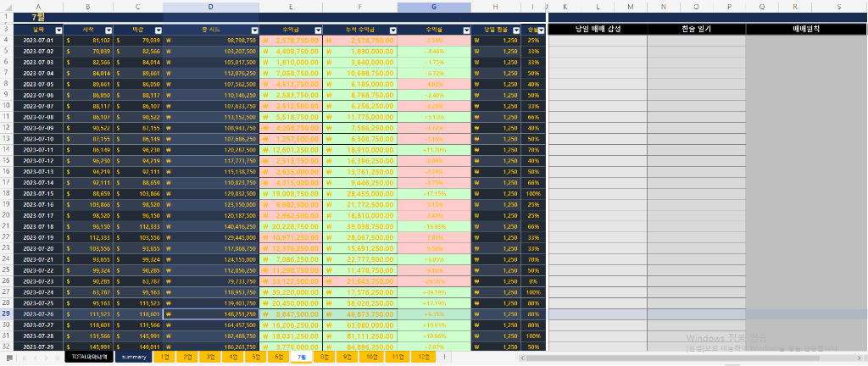Click the Select All corner of the grid
Screen dimensions: 868x366
[7, 7]
